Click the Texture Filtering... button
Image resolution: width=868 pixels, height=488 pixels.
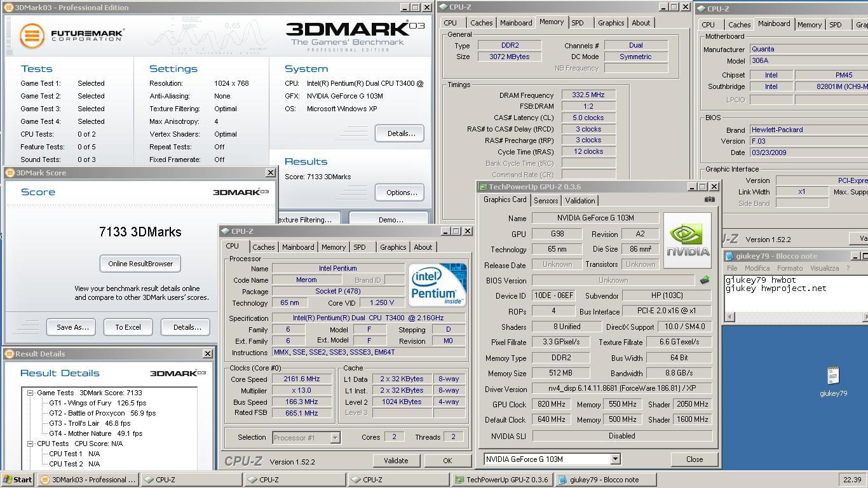point(309,220)
